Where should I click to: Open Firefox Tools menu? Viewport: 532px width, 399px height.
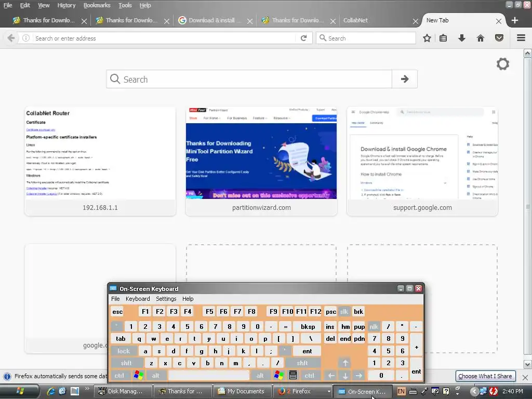(x=125, y=5)
